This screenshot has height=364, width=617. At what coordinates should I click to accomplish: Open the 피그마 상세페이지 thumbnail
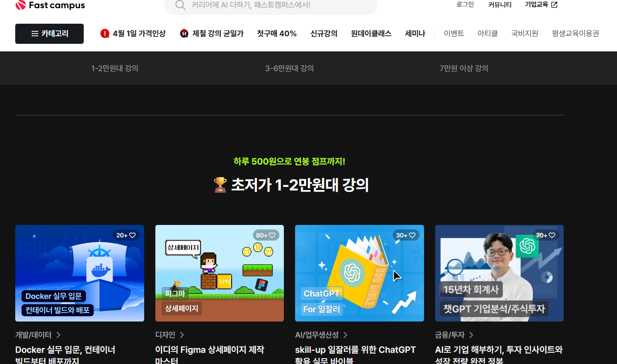219,273
